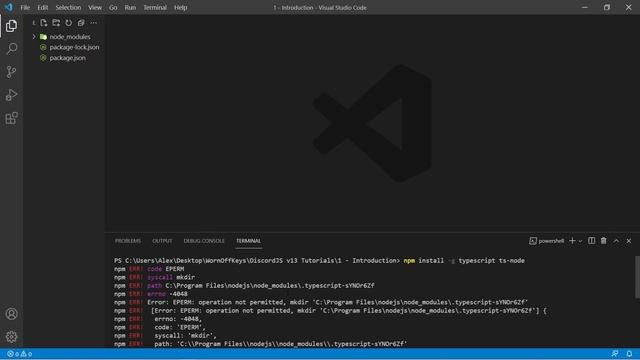The height and width of the screenshot is (360, 640).
Task: Open the Run and Debug view
Action: (11, 95)
